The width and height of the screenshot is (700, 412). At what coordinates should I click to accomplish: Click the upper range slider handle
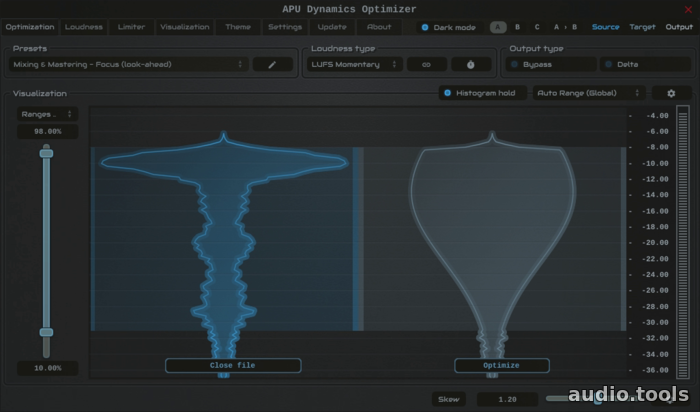coord(46,154)
